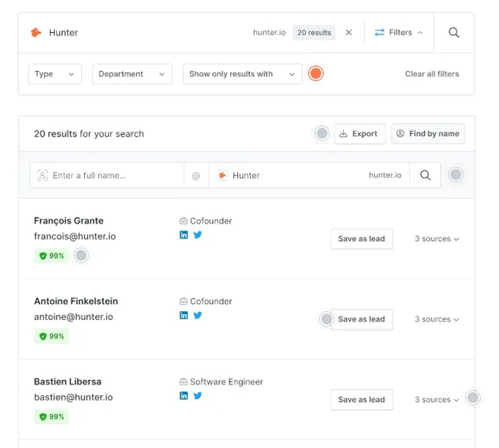Open Show only results with dropdown
This screenshot has height=448, width=499.
(x=242, y=74)
